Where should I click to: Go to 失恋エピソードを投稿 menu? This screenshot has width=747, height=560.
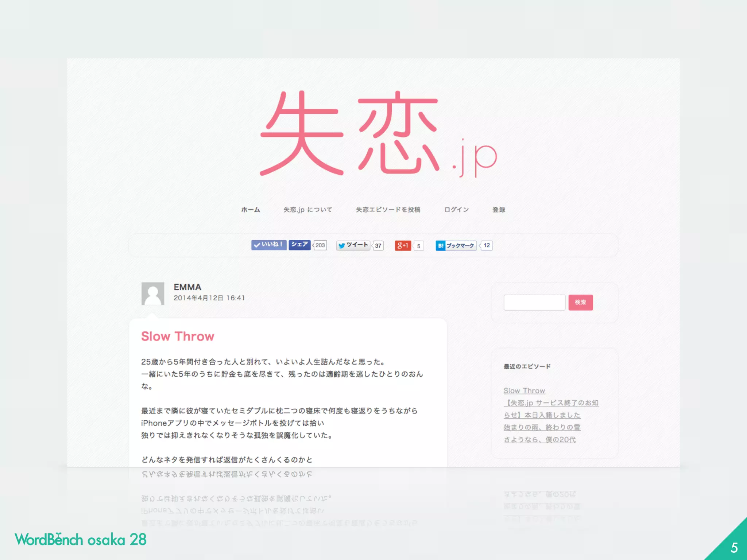click(x=388, y=210)
